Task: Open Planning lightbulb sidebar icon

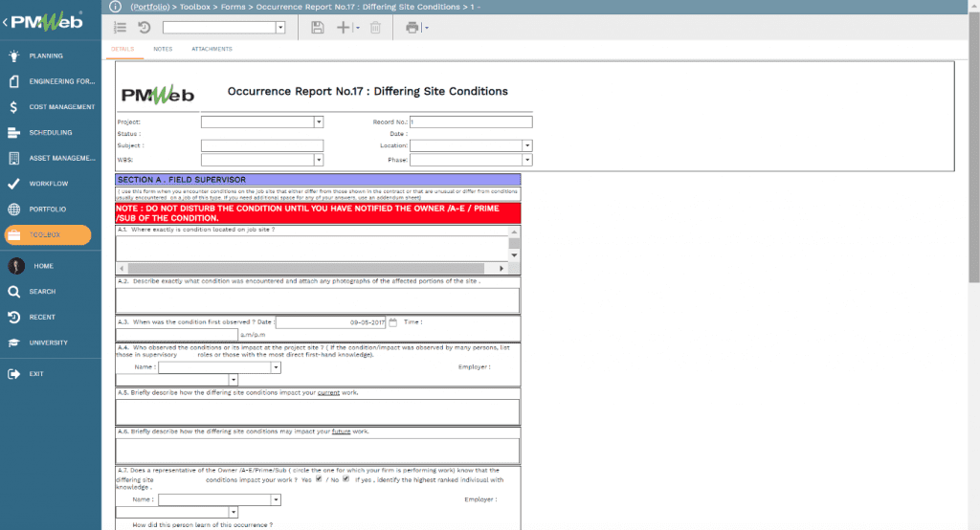Action: click(13, 55)
